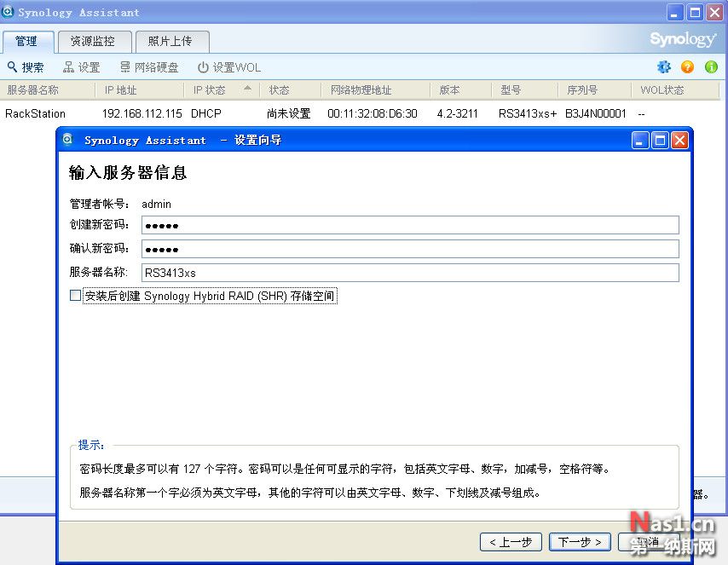Click the 搜索 search toolbar button
Image resolution: width=728 pixels, height=565 pixels.
click(x=26, y=67)
